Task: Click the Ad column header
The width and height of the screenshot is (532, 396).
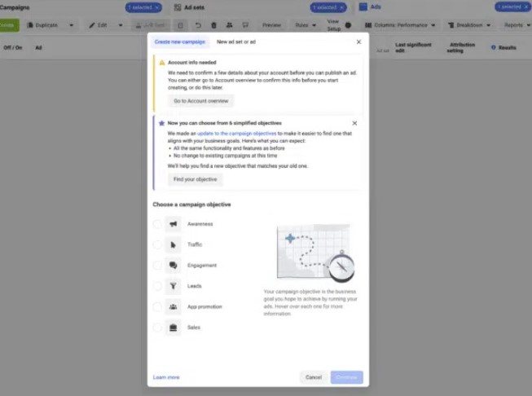Action: click(x=38, y=48)
